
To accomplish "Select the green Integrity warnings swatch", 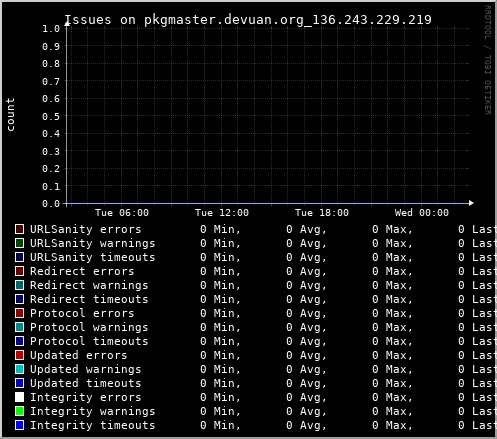I will [x=19, y=411].
